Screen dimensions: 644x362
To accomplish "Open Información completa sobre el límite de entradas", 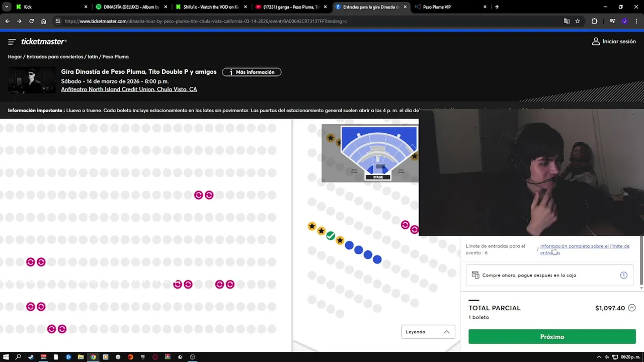I will click(x=585, y=249).
